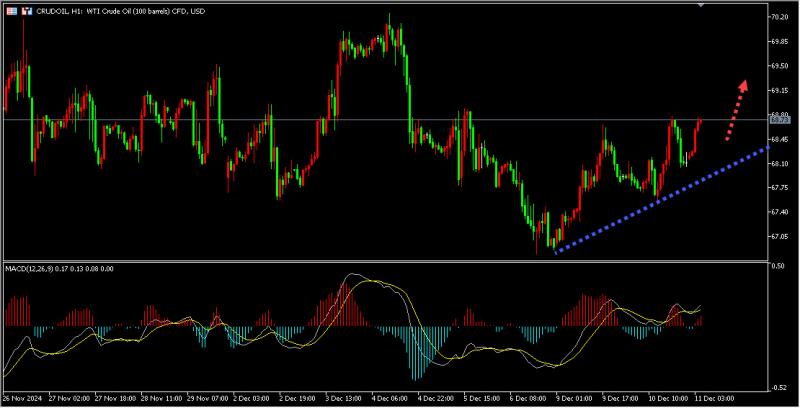Select the 4 Dec 06:00 time label
Image resolution: width=800 pixels, height=408 pixels.
pos(389,398)
